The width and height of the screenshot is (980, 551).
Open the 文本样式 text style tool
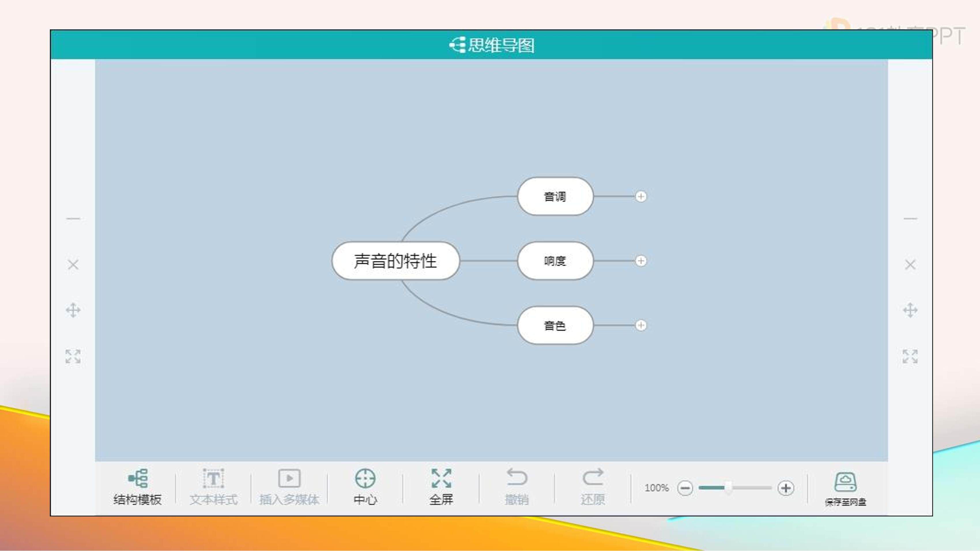(x=213, y=487)
